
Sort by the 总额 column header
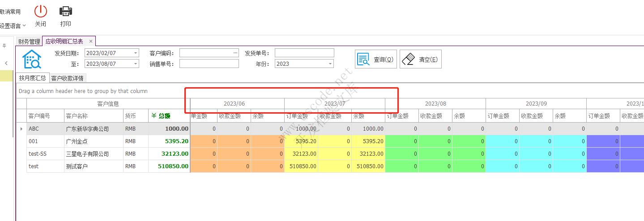[x=169, y=116]
